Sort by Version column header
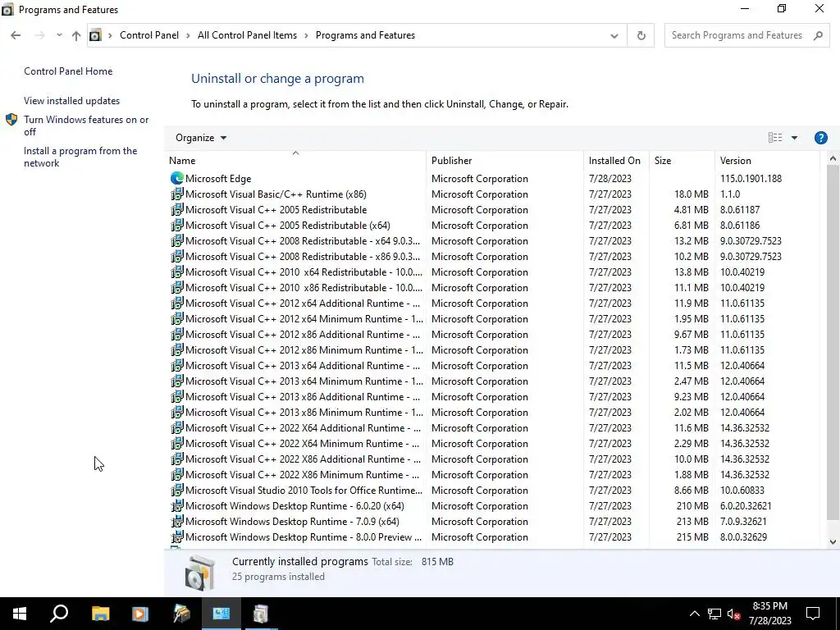 pyautogui.click(x=767, y=160)
